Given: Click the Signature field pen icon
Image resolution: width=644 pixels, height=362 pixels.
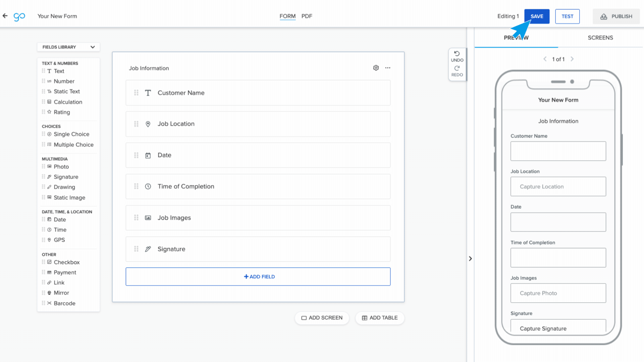Looking at the screenshot, I should pos(148,249).
